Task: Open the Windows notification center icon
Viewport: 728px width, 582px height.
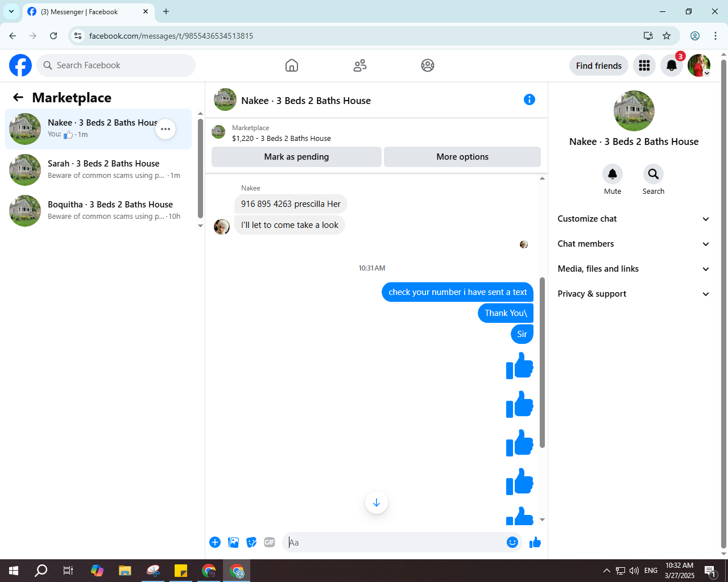Action: click(710, 571)
